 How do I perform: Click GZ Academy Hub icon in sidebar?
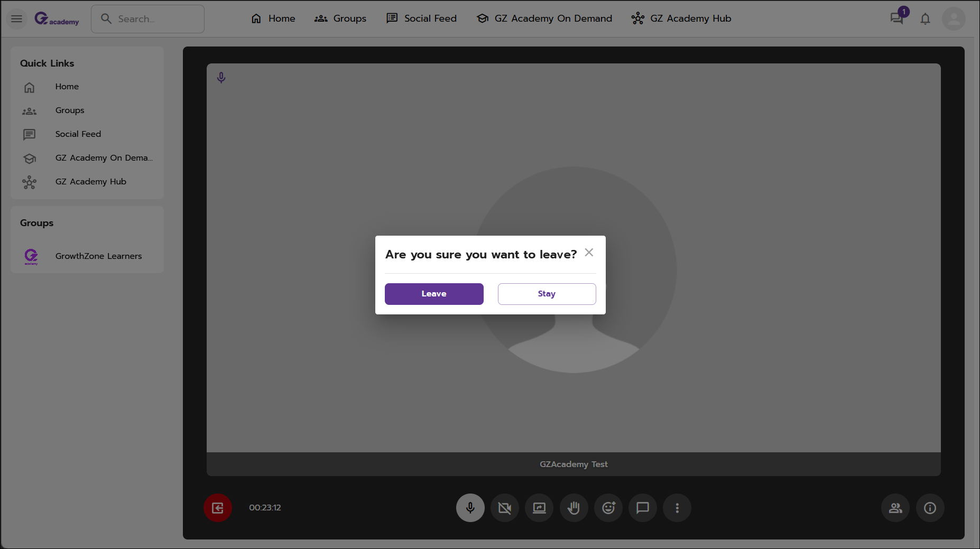[30, 182]
